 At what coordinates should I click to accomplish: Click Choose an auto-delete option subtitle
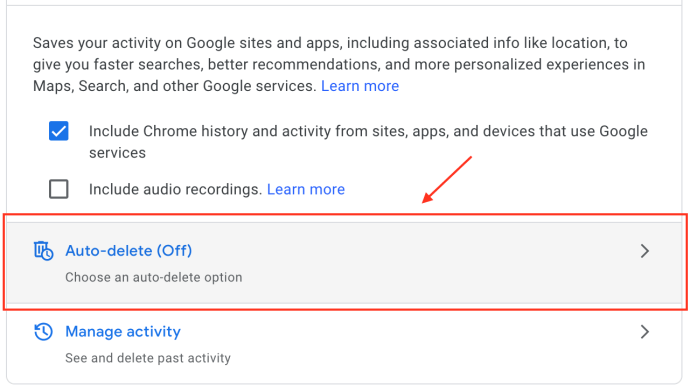pyautogui.click(x=154, y=278)
